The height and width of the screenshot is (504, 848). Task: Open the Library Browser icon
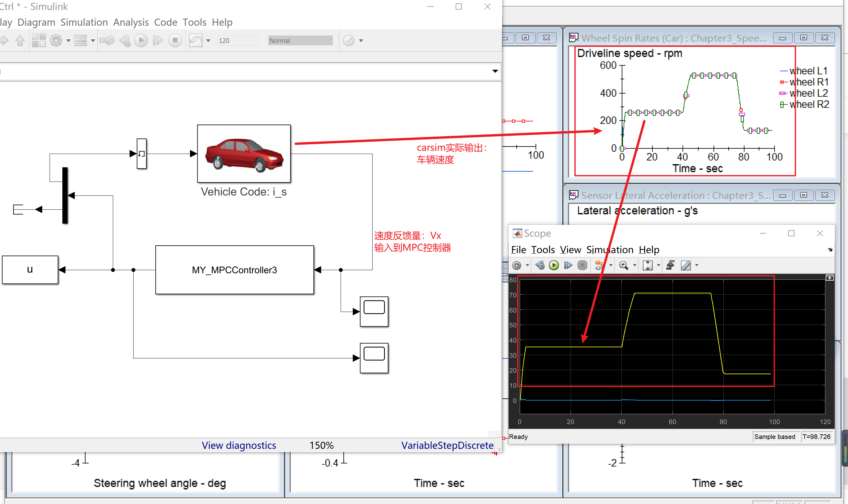point(39,40)
